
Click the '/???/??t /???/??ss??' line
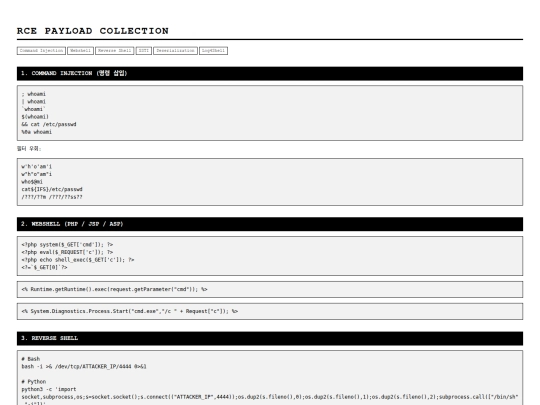pos(52,197)
